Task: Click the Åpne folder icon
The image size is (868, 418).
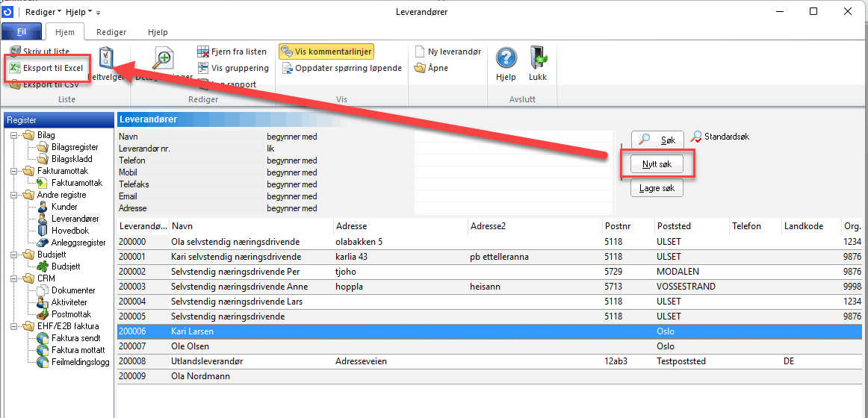Action: (x=420, y=68)
